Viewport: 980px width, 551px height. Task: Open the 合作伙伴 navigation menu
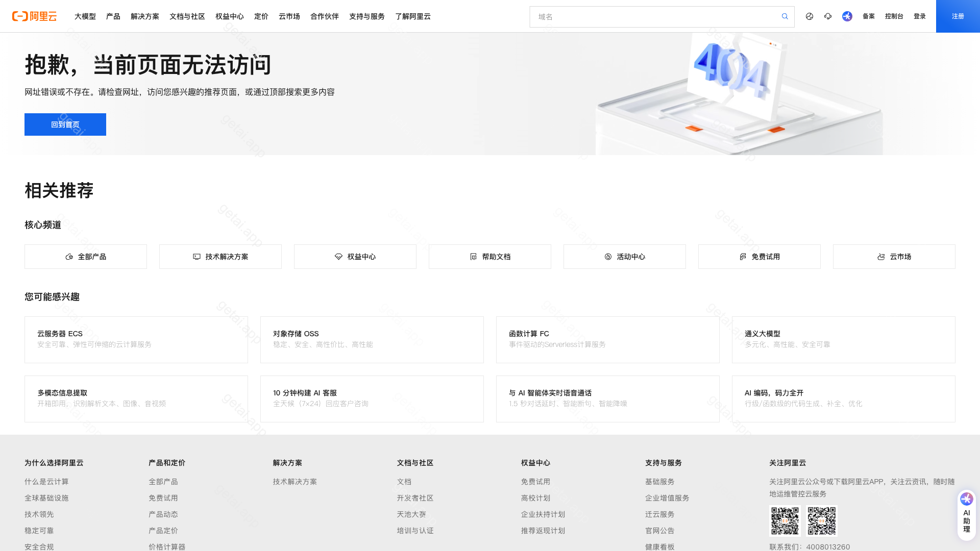point(325,16)
